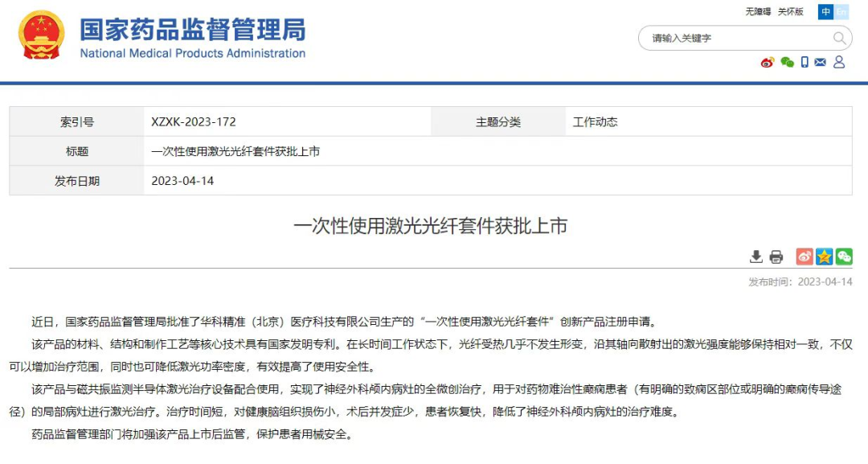
Task: Open the 关怀版 care mode link
Action: pyautogui.click(x=791, y=11)
